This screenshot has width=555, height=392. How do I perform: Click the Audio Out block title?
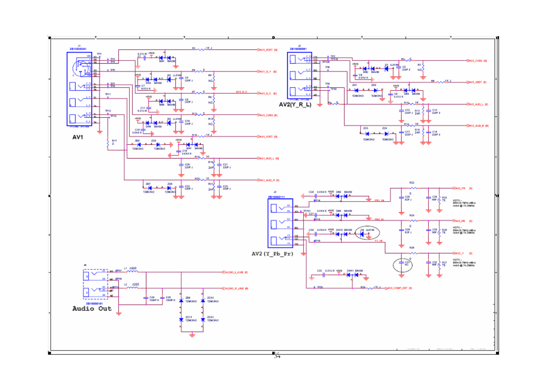[92, 309]
